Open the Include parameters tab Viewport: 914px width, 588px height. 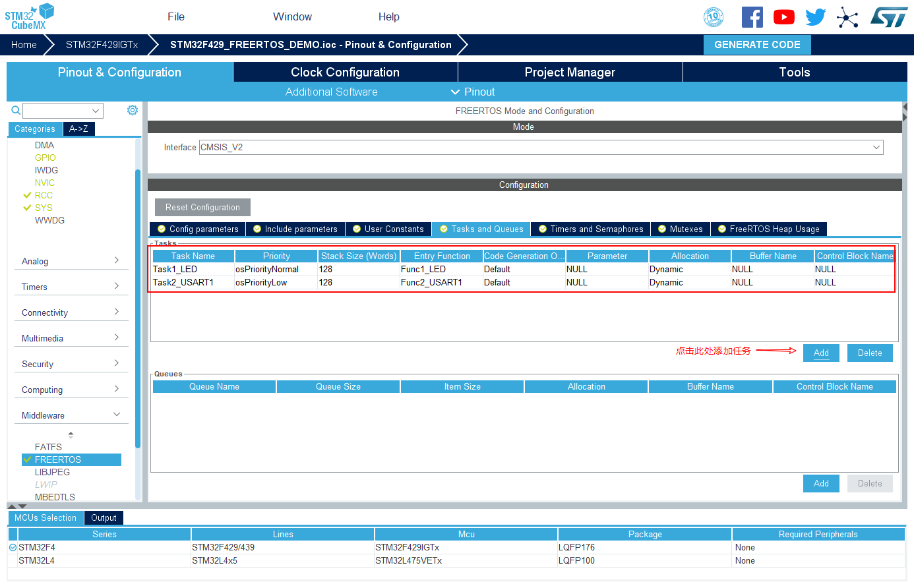point(295,229)
